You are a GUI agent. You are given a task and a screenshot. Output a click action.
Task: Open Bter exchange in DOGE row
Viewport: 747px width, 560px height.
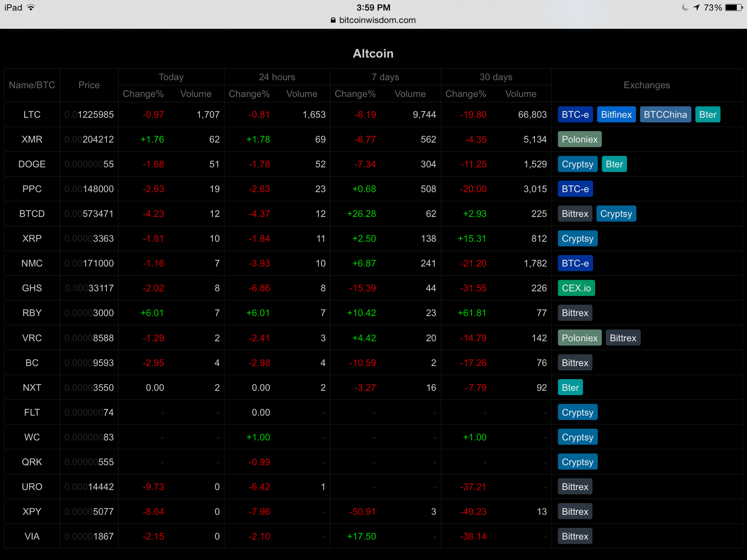click(614, 164)
